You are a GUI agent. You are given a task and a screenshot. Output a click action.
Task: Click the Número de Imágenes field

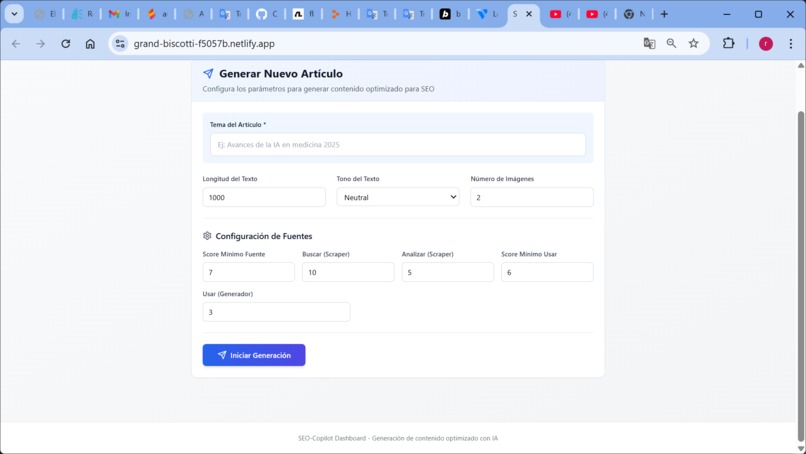click(532, 197)
